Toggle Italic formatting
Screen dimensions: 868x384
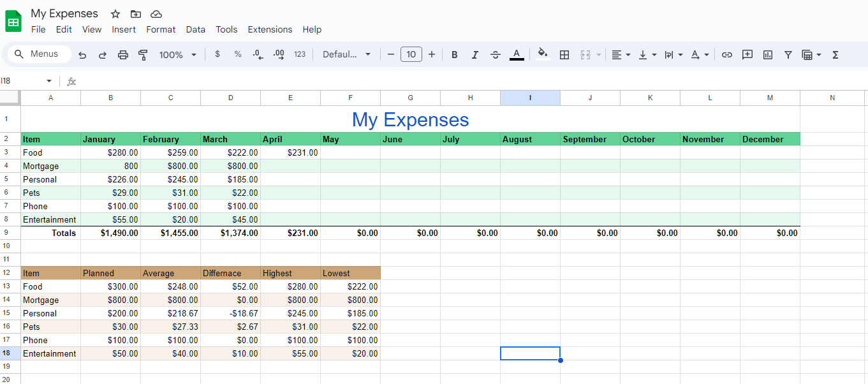(475, 55)
